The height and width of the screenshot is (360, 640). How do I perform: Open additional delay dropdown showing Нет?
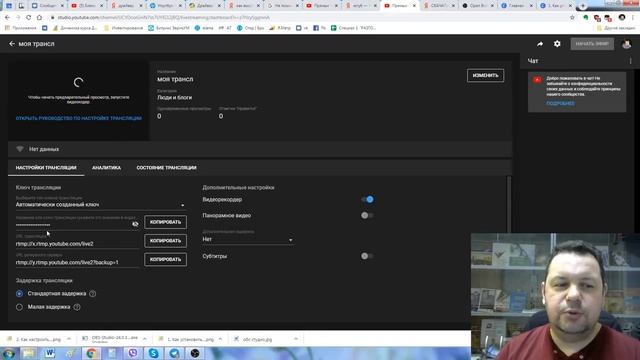coord(248,239)
